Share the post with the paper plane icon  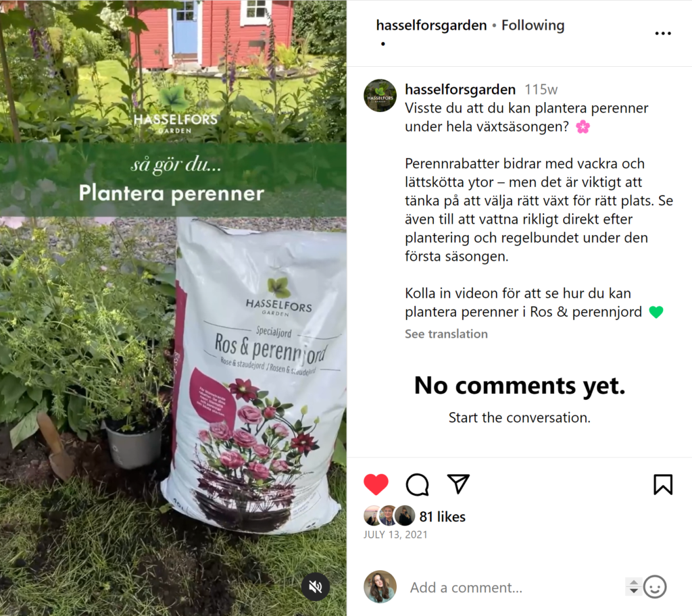pos(458,484)
